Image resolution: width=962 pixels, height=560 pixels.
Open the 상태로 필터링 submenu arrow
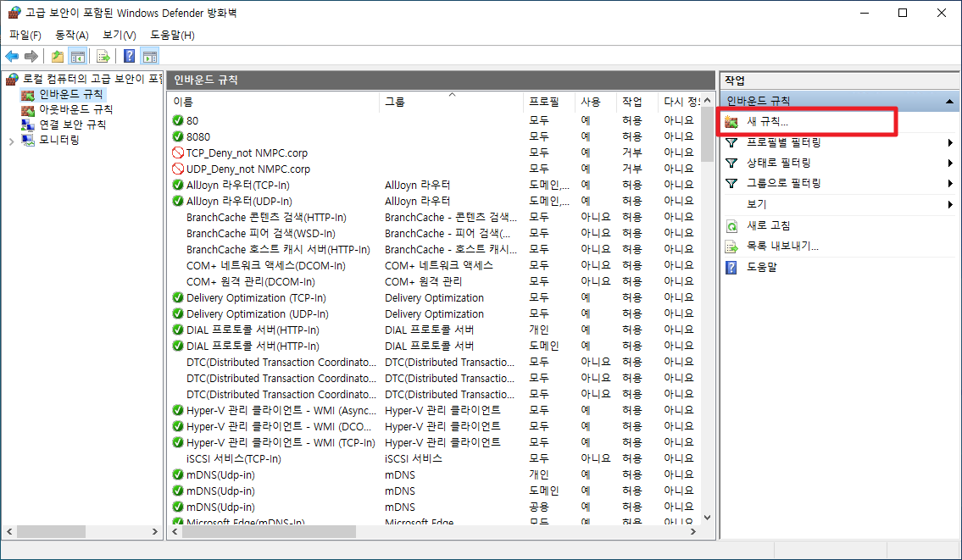pyautogui.click(x=950, y=164)
